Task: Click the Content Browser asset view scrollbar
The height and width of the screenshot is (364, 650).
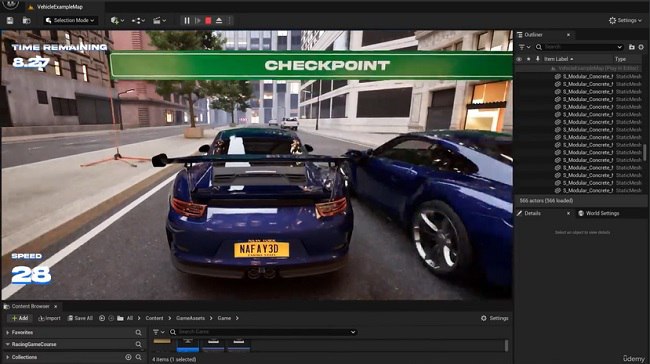Action: pos(507,345)
